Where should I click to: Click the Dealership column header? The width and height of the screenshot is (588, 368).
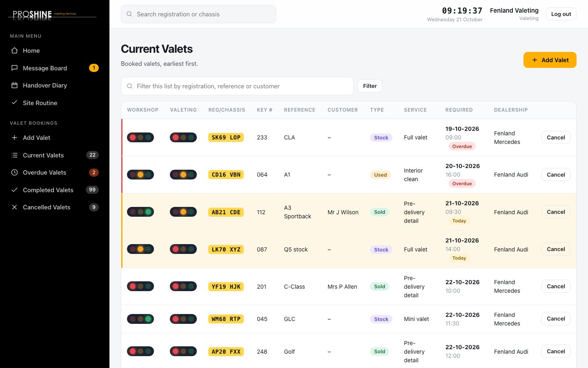pyautogui.click(x=511, y=110)
